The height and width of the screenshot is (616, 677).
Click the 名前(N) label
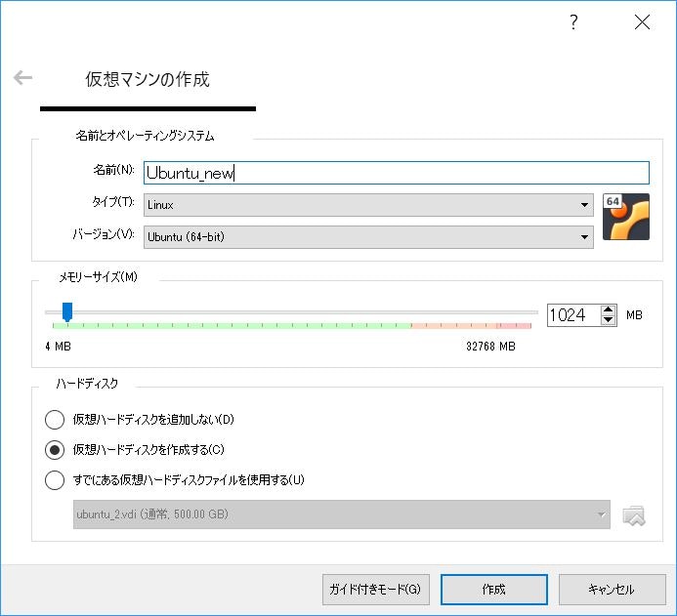tap(113, 170)
